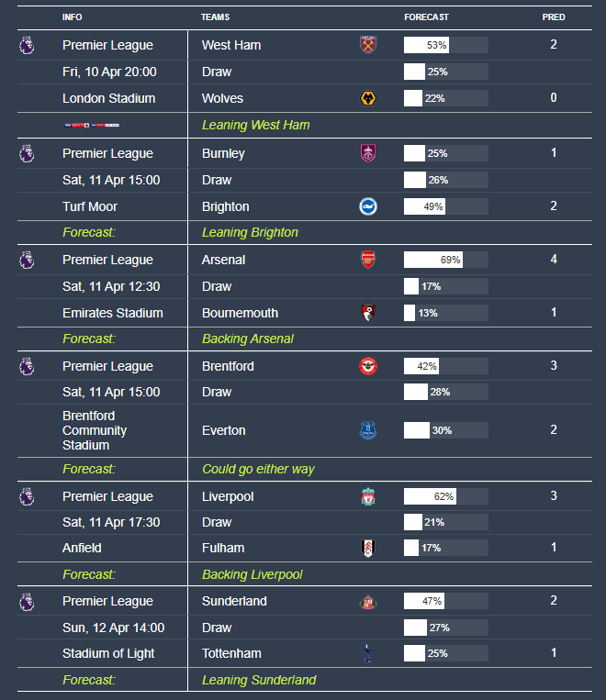Open the Fulham team link
Image resolution: width=606 pixels, height=700 pixels.
click(x=223, y=548)
